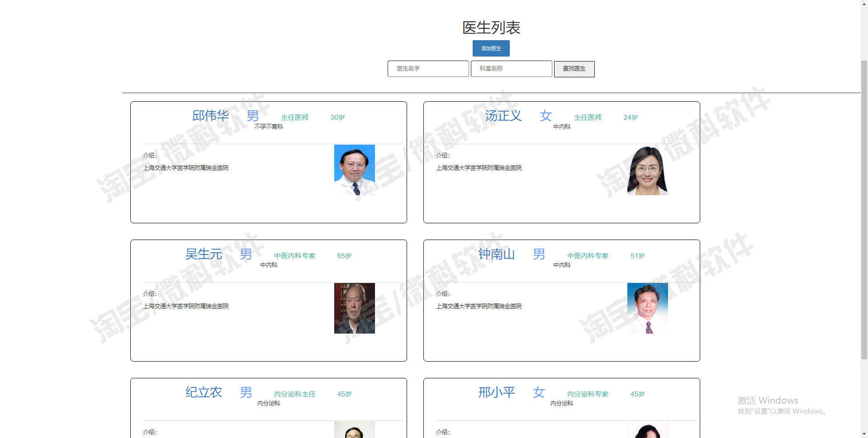This screenshot has width=868, height=438.
Task: Click gender 男 on 吴生元 card
Action: tap(246, 254)
